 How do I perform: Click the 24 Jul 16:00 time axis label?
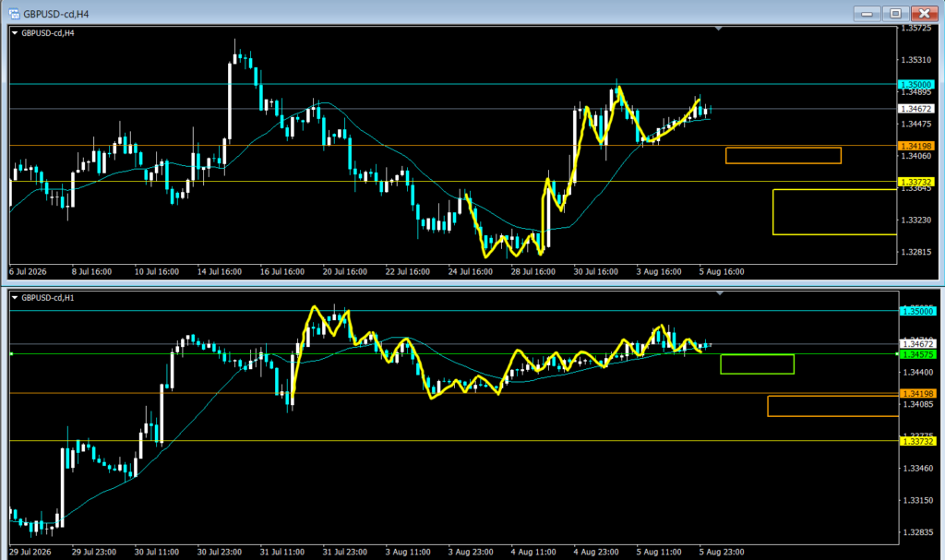[470, 272]
